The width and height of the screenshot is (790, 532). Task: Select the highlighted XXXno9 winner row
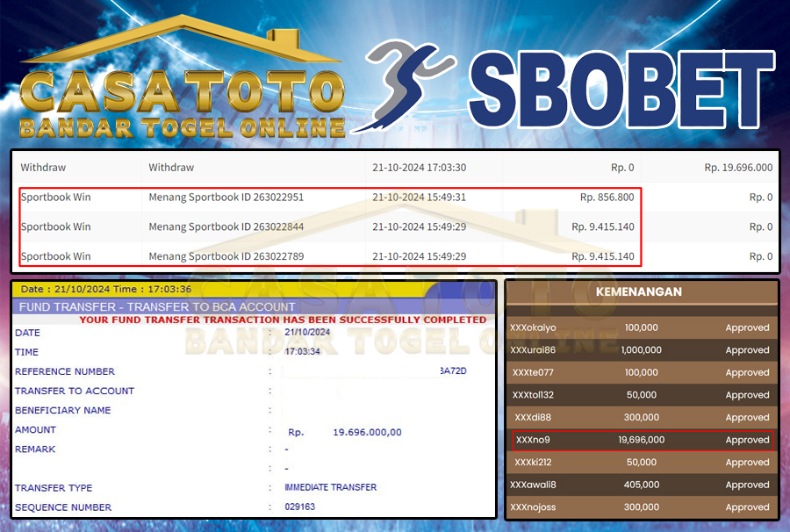[642, 440]
